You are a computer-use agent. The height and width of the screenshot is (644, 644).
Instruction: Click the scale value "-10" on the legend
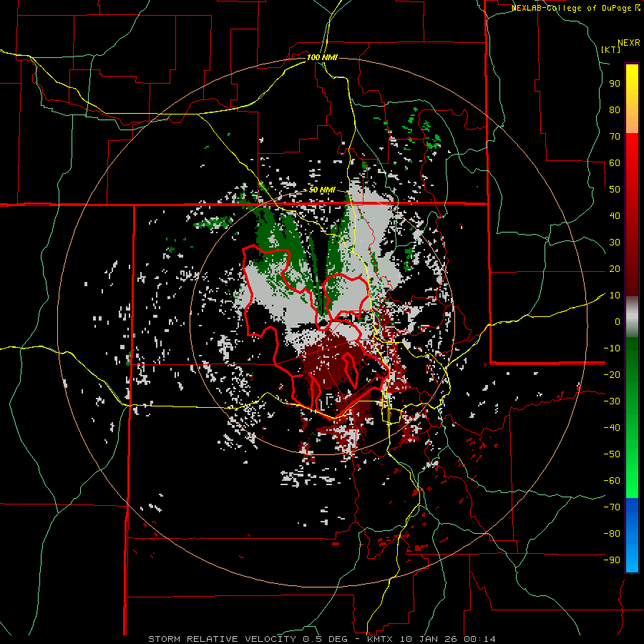(x=612, y=348)
